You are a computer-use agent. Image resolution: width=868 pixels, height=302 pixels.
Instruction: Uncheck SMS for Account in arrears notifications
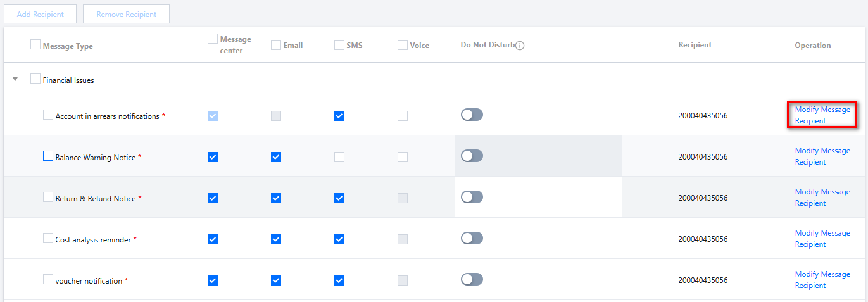tap(339, 116)
